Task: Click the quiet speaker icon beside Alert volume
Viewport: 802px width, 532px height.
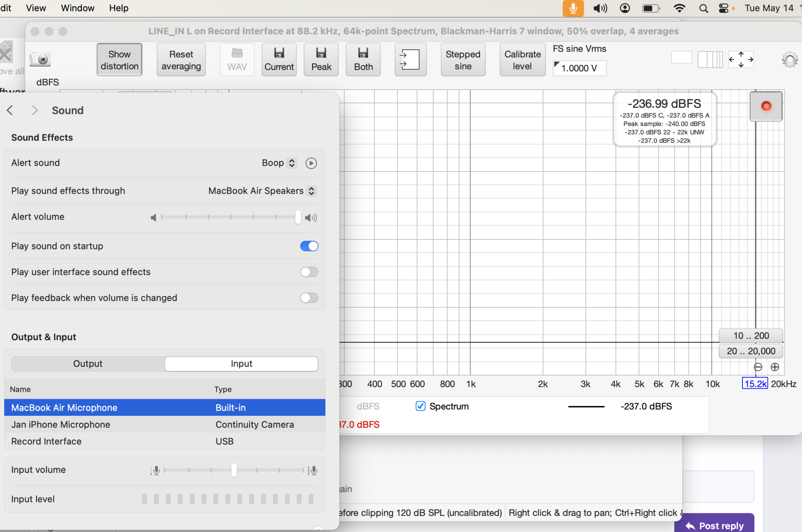Action: 154,218
